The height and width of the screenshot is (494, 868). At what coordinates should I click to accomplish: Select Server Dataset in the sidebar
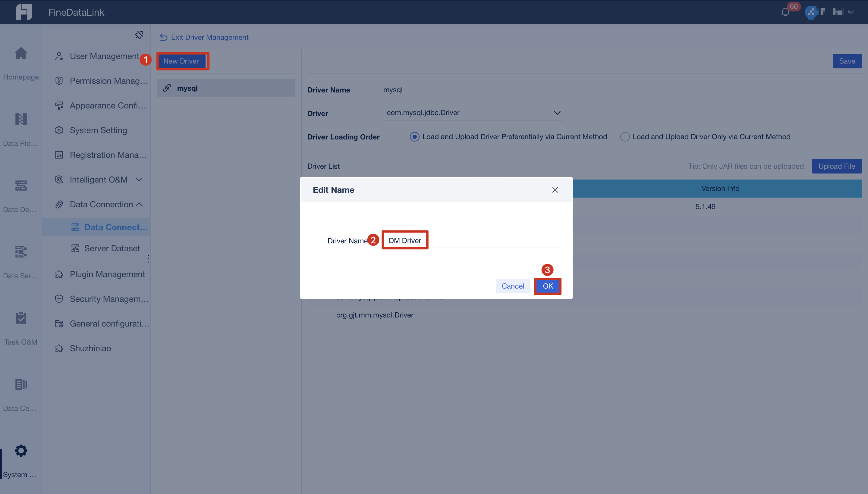pyautogui.click(x=112, y=248)
